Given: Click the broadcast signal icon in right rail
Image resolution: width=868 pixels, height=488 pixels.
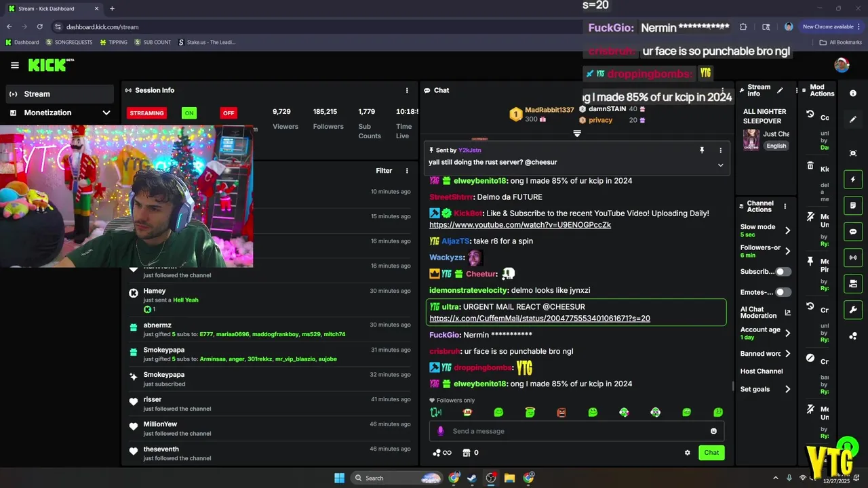Looking at the screenshot, I should [x=853, y=258].
